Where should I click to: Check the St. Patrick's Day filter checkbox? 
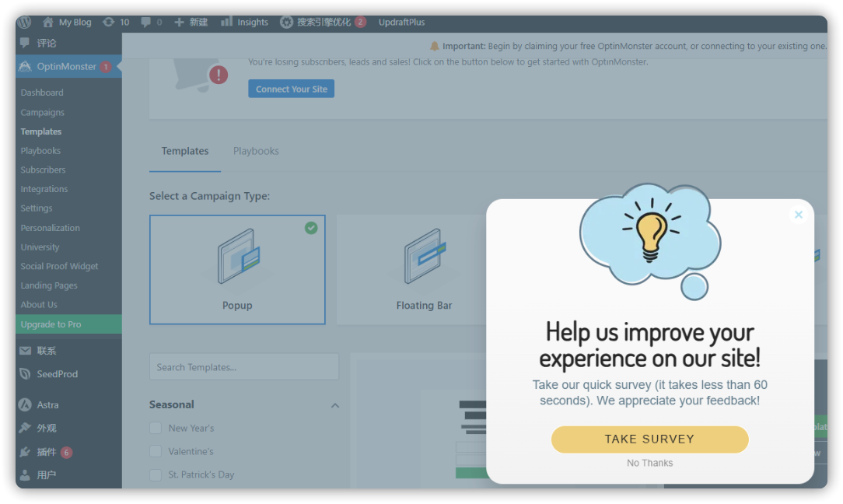click(156, 474)
